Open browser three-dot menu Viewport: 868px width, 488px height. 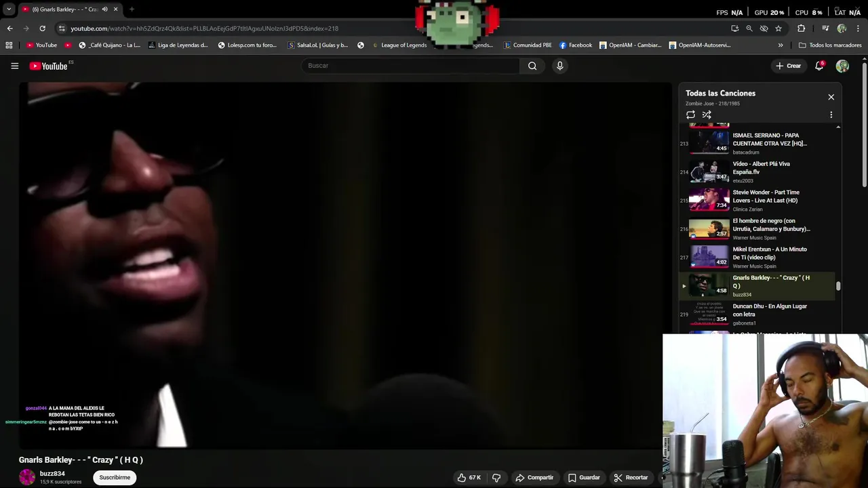(x=859, y=28)
